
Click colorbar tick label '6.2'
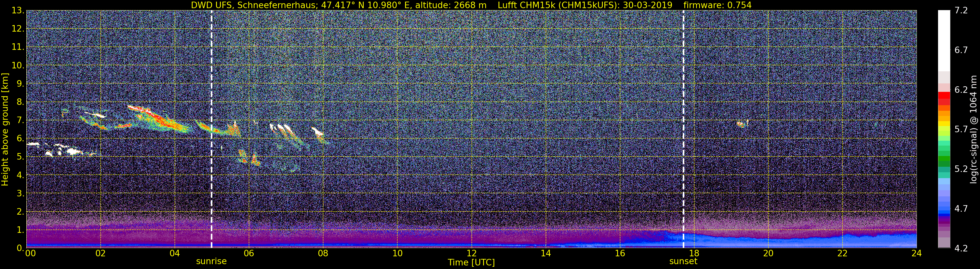coord(961,90)
